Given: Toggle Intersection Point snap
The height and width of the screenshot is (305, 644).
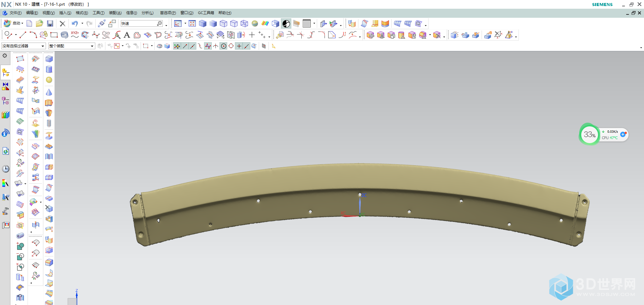Looking at the screenshot, I should click(x=216, y=46).
